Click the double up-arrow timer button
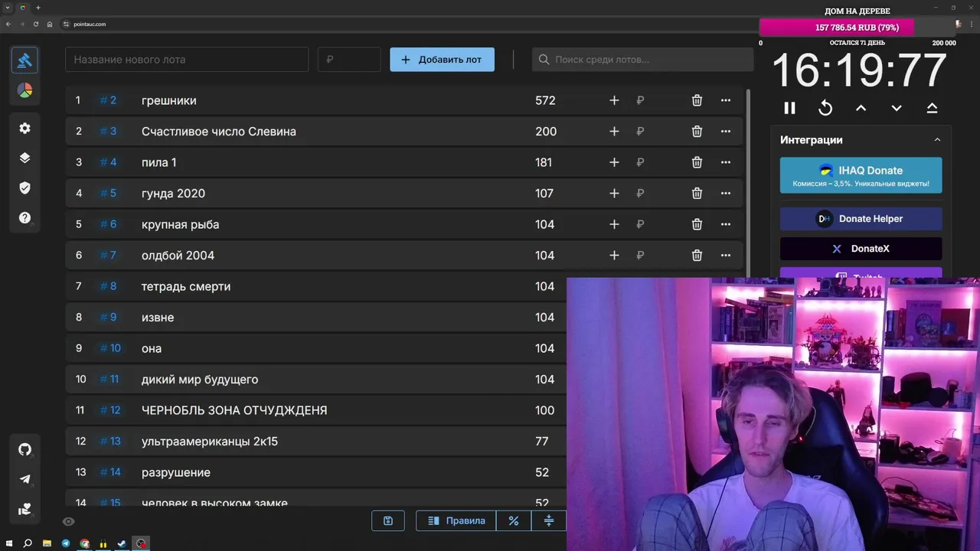980x551 pixels. tap(932, 108)
